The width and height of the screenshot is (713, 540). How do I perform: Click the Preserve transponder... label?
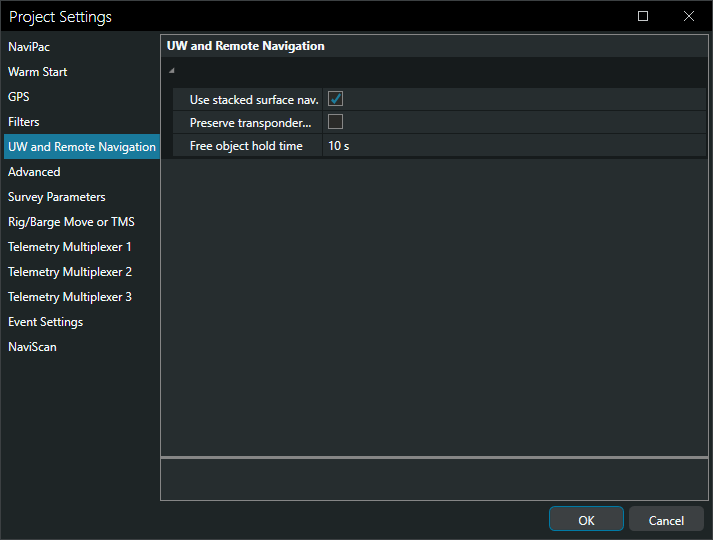coord(251,123)
